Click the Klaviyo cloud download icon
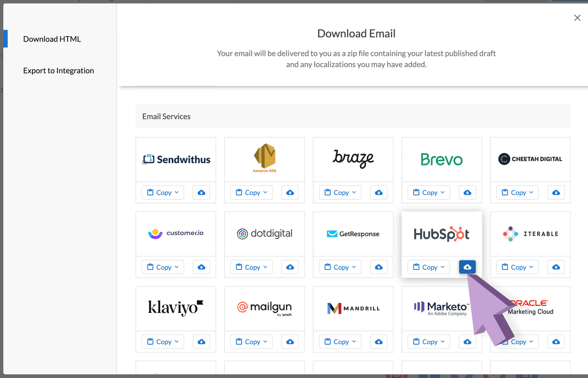Viewport: 588px width, 378px height. (201, 341)
